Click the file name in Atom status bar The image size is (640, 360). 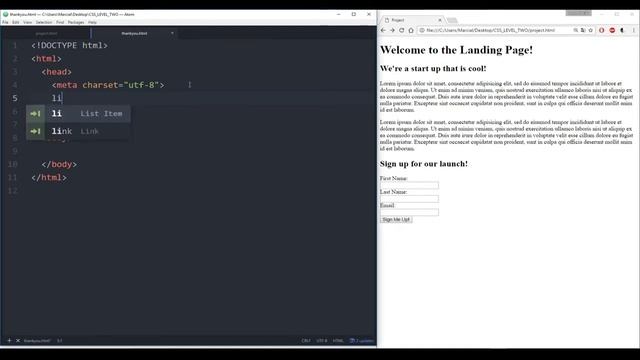tap(37, 341)
